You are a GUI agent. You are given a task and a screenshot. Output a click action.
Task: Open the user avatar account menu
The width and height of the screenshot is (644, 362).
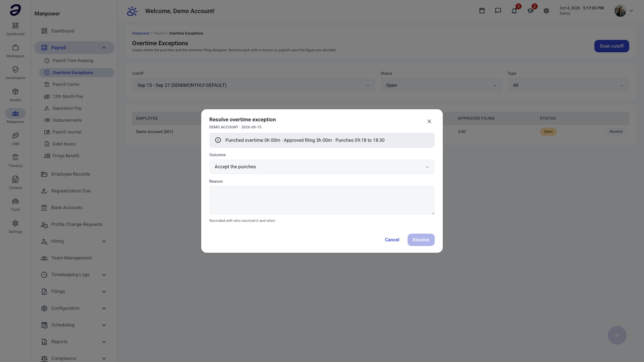coord(624,11)
